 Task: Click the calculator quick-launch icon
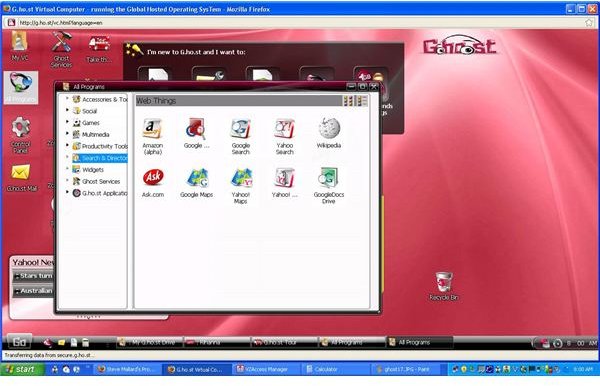(86, 342)
